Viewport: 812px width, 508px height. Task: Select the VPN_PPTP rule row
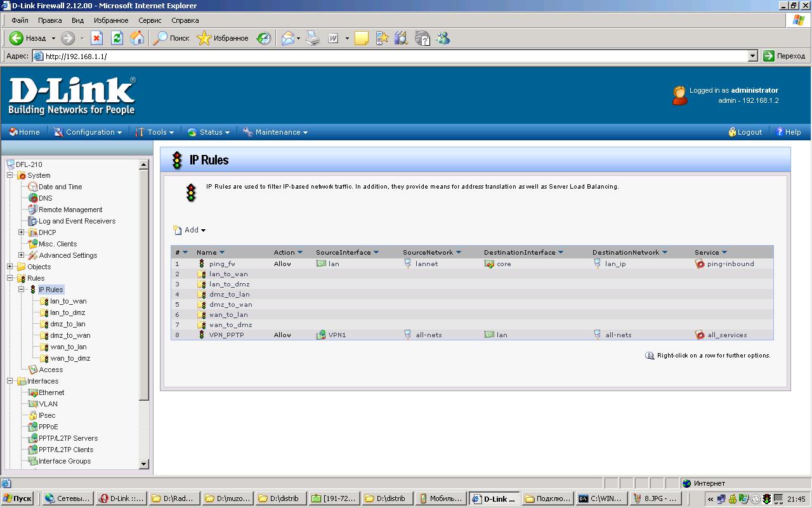pyautogui.click(x=472, y=335)
